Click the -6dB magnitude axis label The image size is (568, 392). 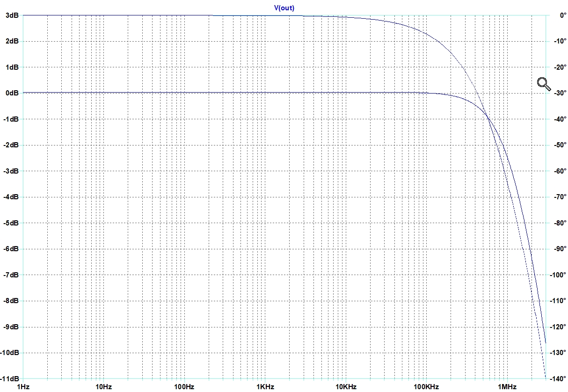pos(11,249)
